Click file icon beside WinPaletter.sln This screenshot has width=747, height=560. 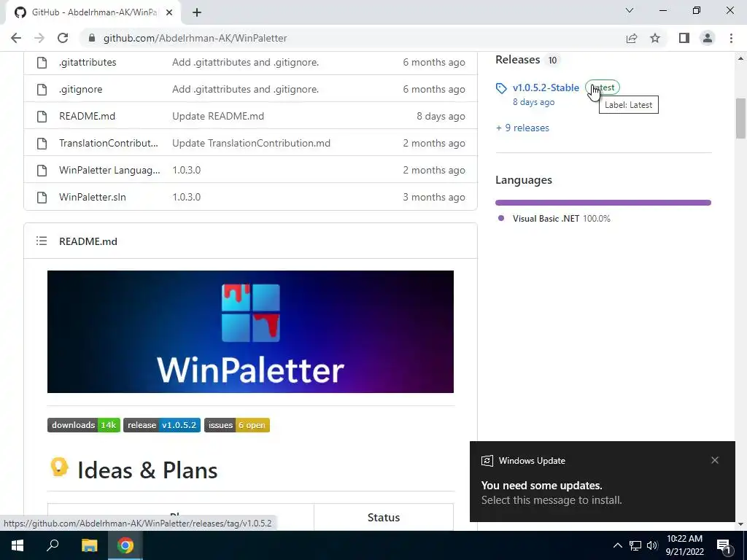click(42, 197)
